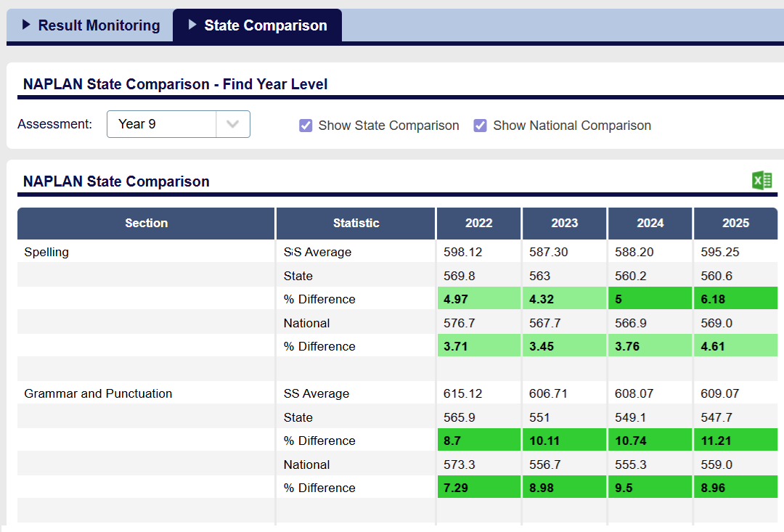Viewport: 784px width, 532px height.
Task: Click the 563 state value cell
Action: (565, 276)
